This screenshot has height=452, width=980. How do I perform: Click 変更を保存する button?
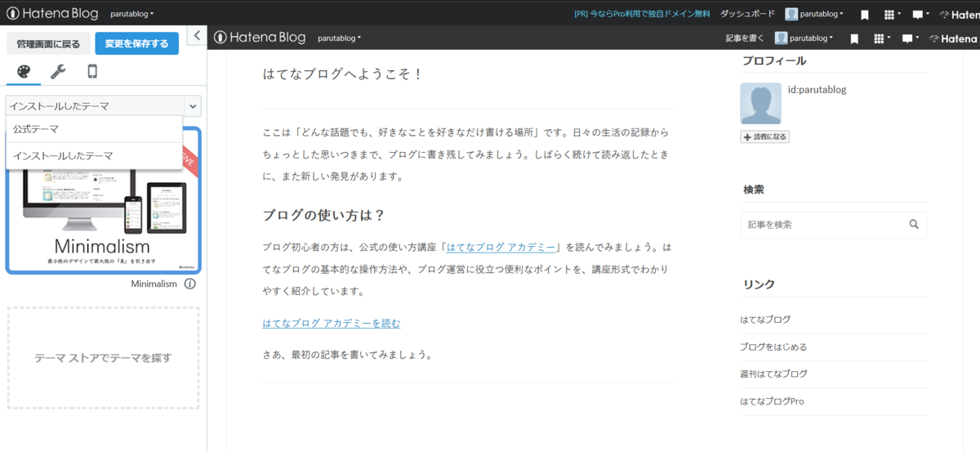click(x=136, y=43)
